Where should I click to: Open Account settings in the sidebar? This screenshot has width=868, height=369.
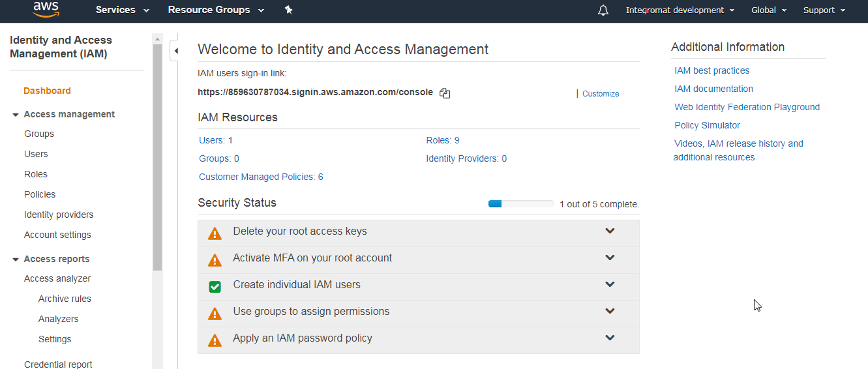click(57, 235)
